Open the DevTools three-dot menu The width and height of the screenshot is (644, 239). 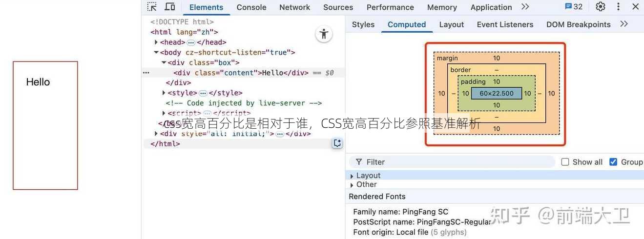(x=618, y=7)
